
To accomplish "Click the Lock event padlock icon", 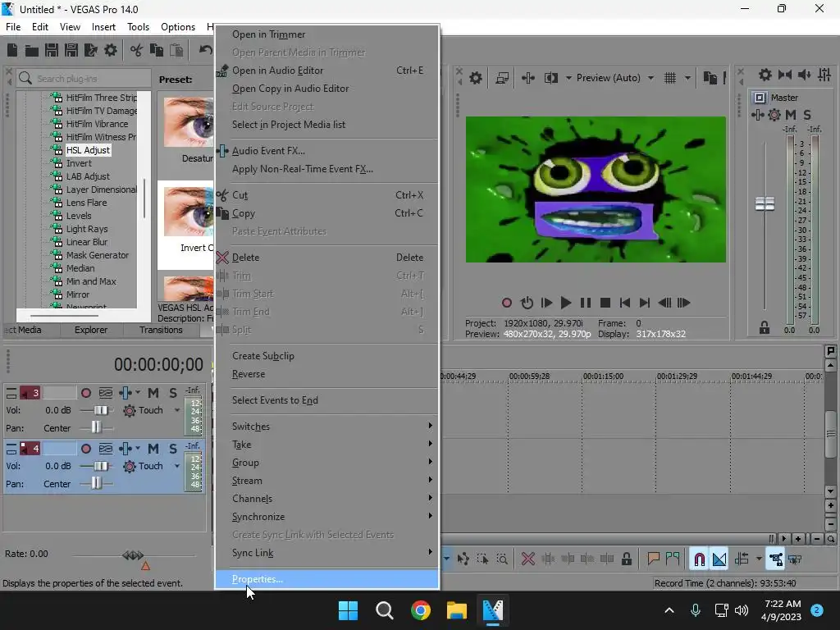I will pyautogui.click(x=626, y=559).
